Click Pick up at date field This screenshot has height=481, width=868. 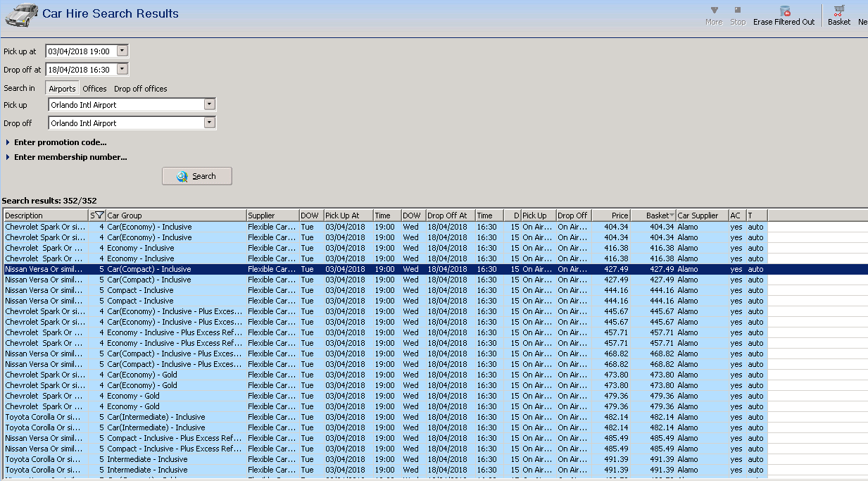[x=81, y=51]
